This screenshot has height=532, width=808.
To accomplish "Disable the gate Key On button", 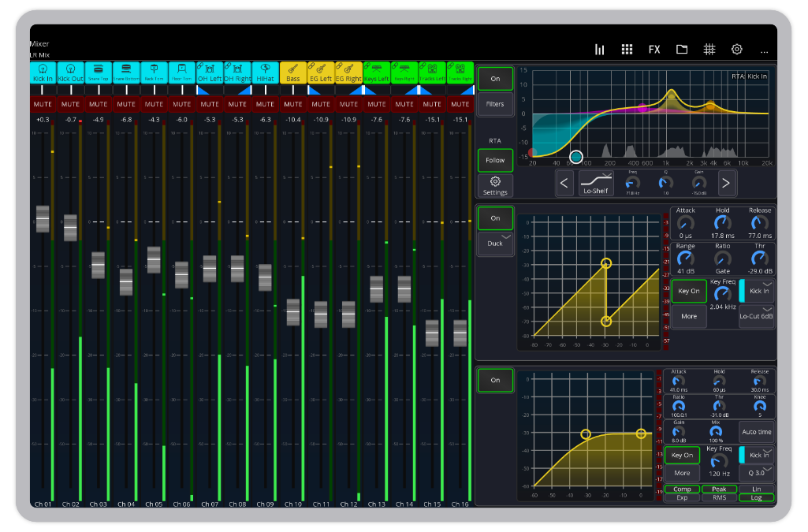I will (x=689, y=291).
